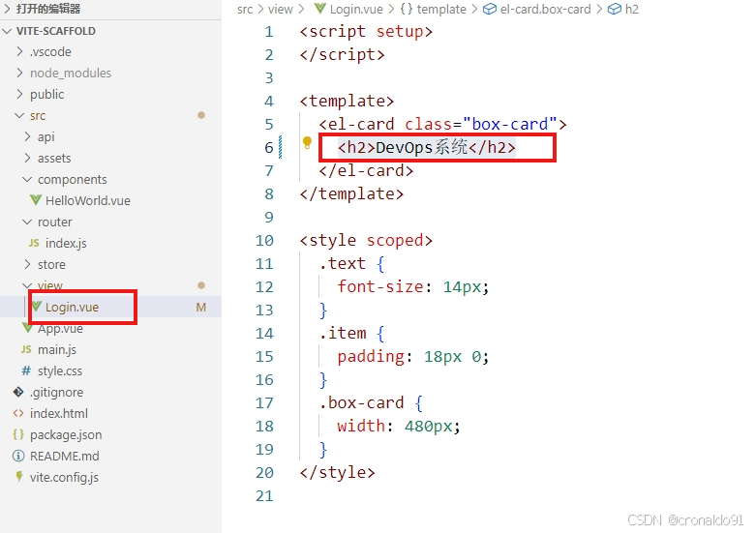Click the git icon beside .gitignore

tap(18, 392)
